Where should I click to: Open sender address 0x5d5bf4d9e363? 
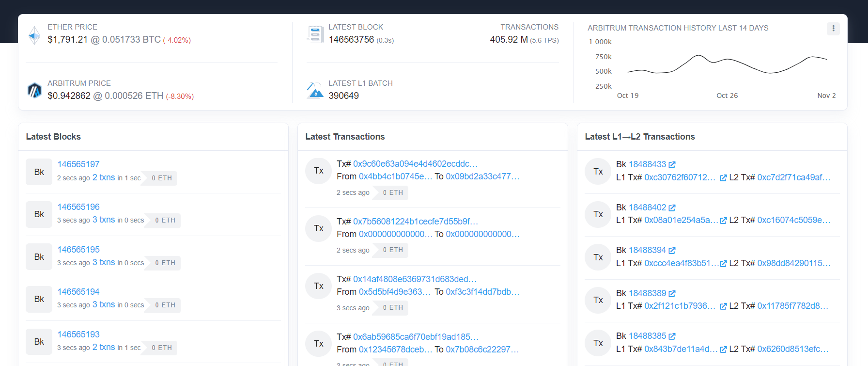tap(395, 292)
